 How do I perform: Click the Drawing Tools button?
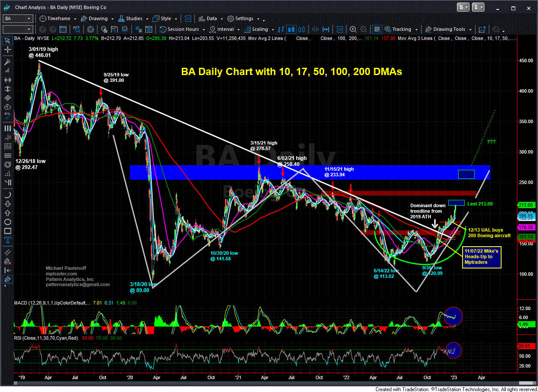[446, 29]
